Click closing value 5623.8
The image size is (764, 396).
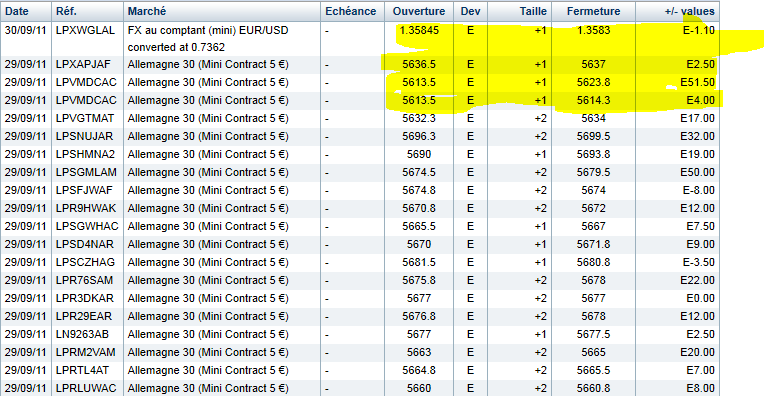[593, 82]
